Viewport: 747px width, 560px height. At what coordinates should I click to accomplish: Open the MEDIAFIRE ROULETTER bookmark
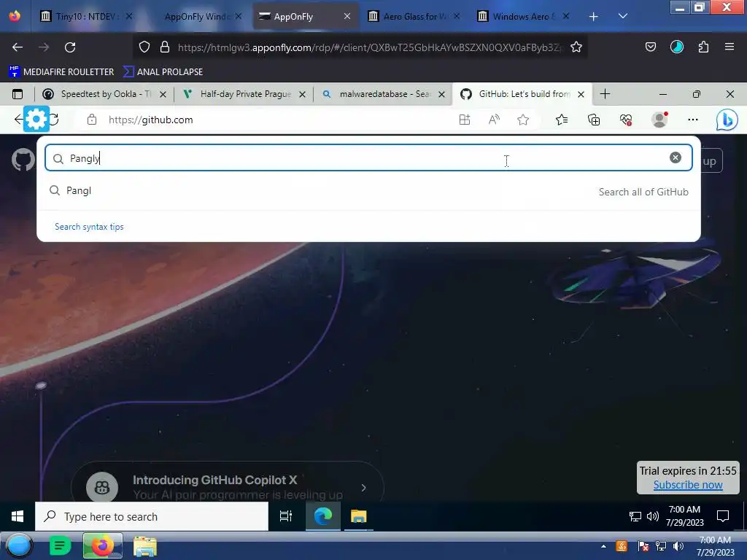[x=61, y=72]
